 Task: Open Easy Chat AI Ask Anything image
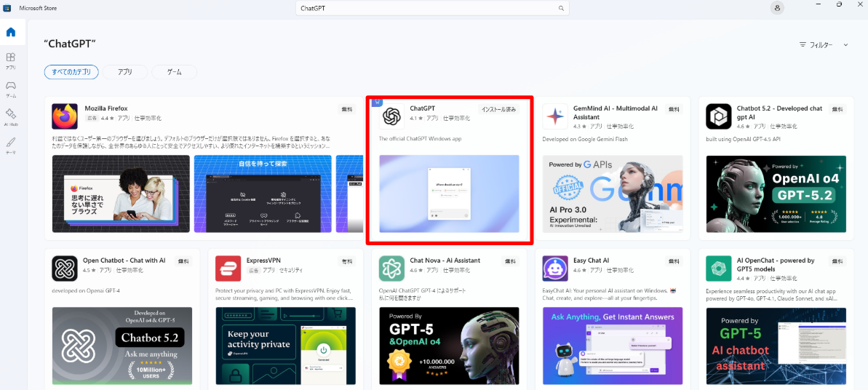pyautogui.click(x=613, y=346)
